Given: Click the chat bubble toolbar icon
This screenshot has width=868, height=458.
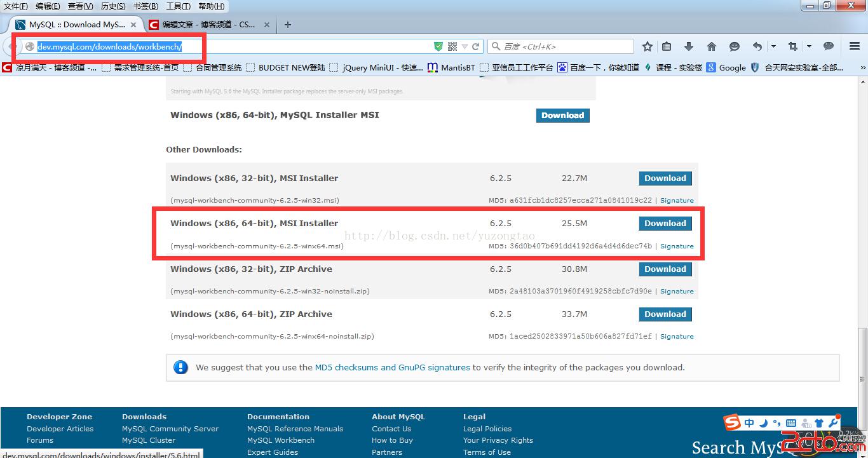Looking at the screenshot, I should pyautogui.click(x=829, y=46).
